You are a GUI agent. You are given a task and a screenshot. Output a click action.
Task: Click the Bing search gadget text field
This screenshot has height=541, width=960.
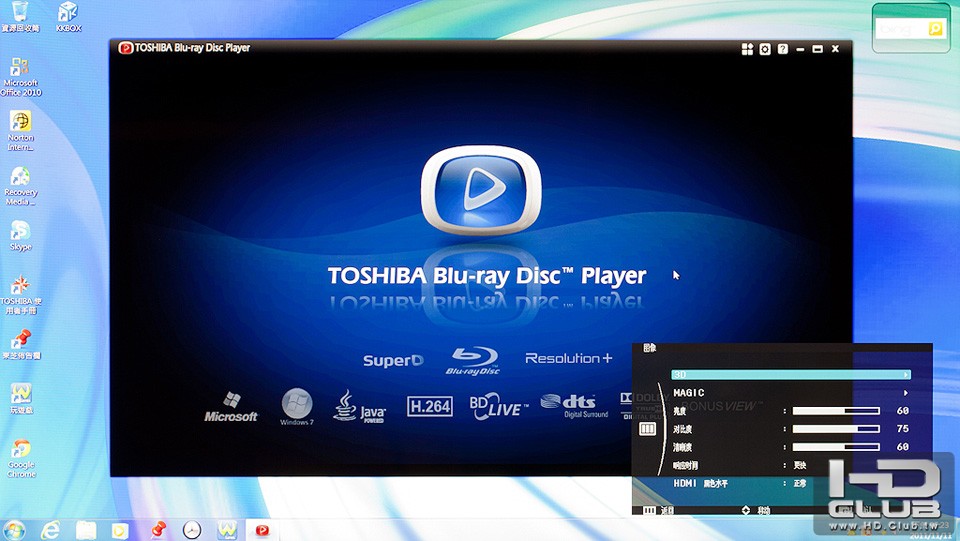(901, 28)
